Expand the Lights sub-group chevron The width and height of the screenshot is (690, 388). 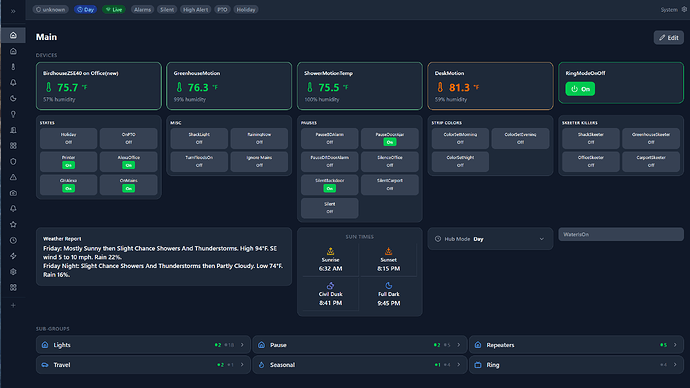click(242, 345)
